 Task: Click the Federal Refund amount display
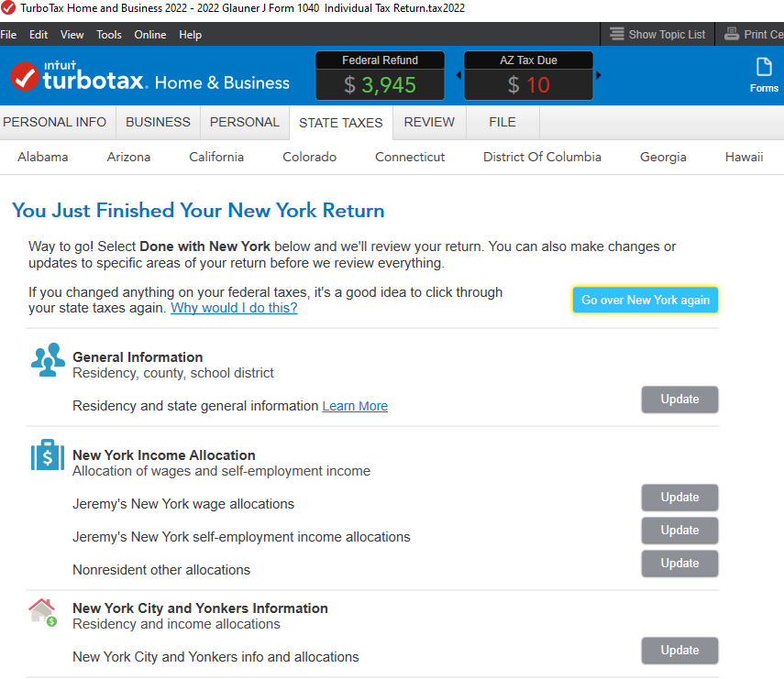[x=380, y=85]
